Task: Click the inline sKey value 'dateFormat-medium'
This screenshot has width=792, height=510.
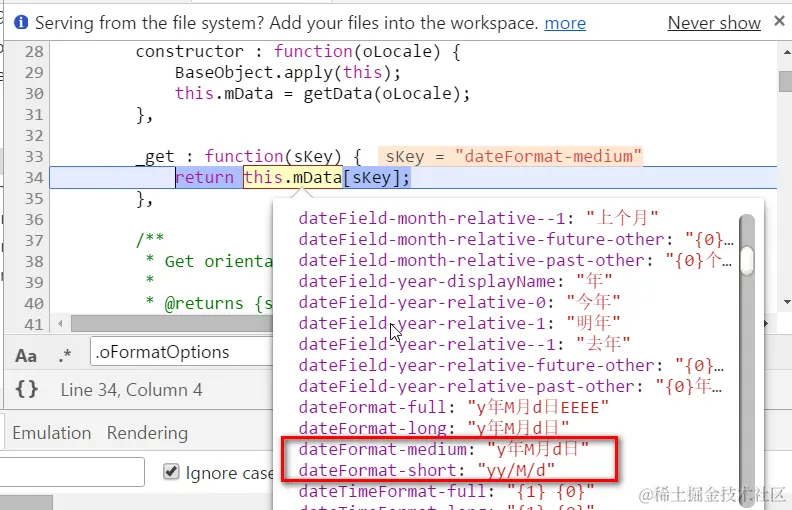Action: (x=548, y=157)
